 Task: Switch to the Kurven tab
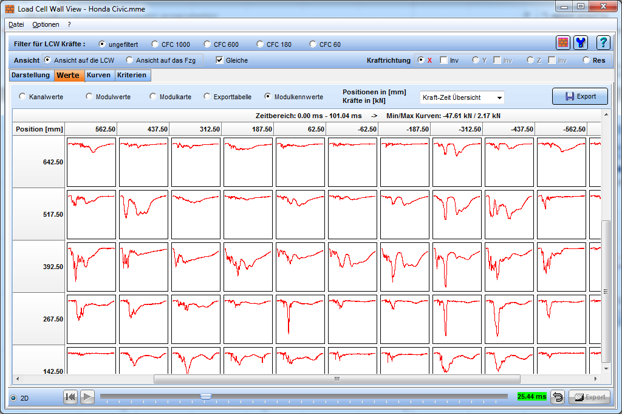coord(99,75)
